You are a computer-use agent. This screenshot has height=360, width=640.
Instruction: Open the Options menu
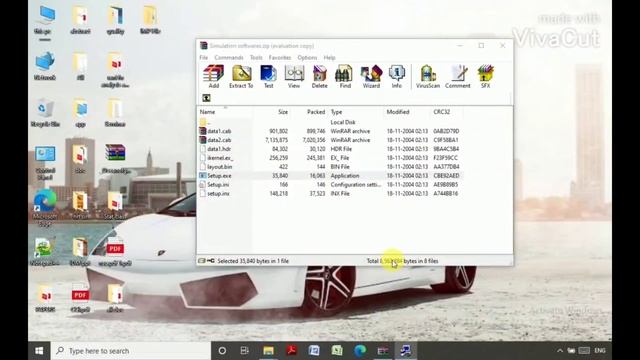[307, 58]
